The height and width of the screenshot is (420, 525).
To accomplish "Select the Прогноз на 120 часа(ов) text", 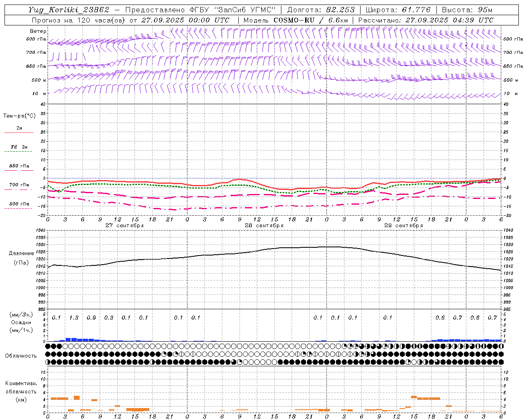I will point(79,20).
